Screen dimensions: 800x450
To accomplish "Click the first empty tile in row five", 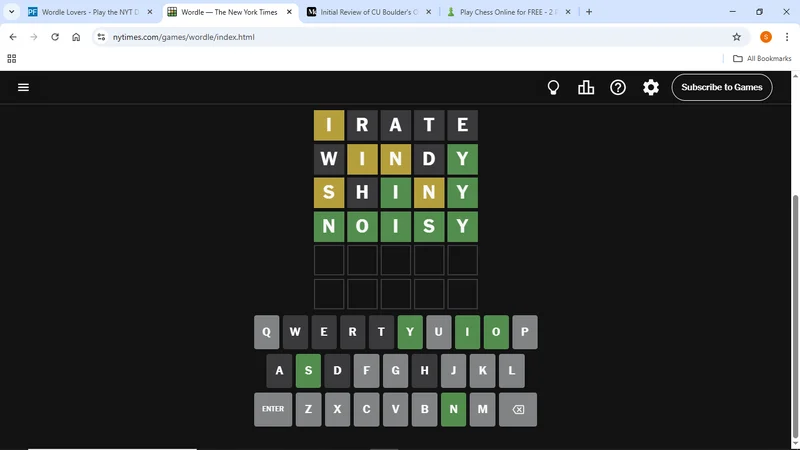I will point(329,260).
